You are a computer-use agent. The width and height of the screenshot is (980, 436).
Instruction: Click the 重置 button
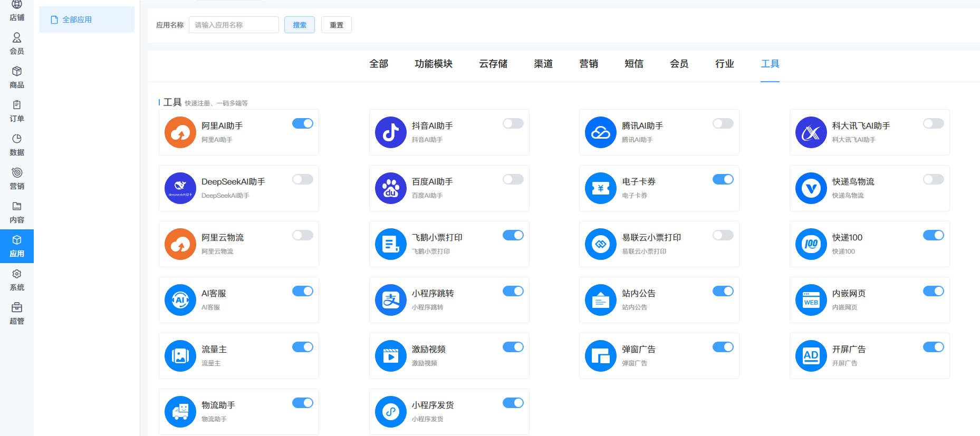[x=337, y=25]
